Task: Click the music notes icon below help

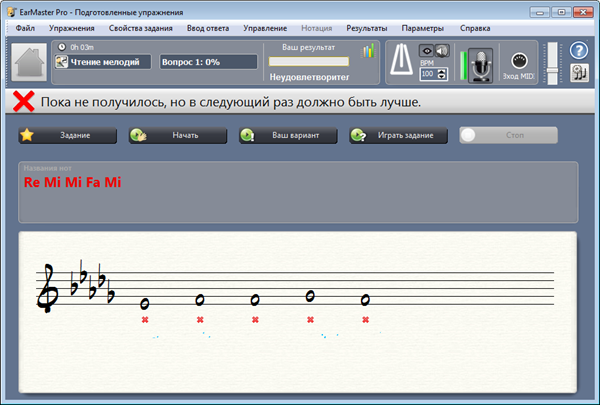Action: (579, 73)
